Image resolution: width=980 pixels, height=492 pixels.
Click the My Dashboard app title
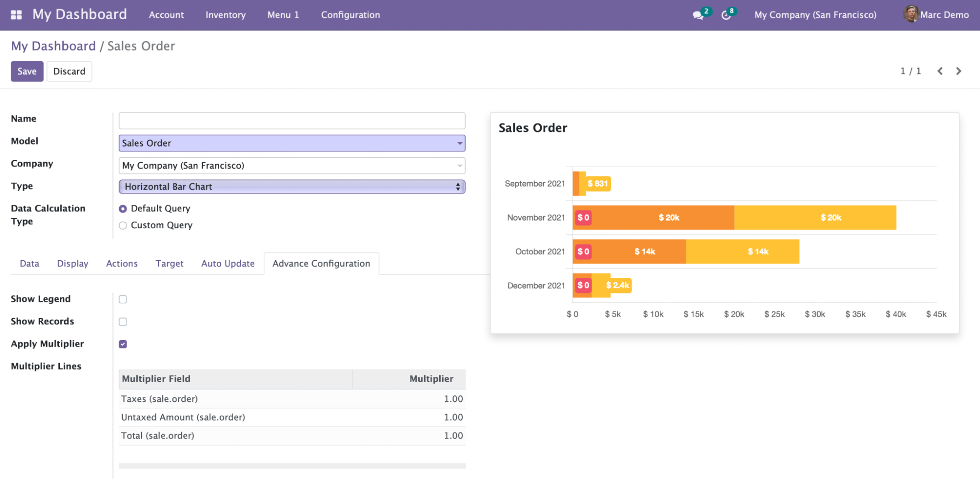(x=79, y=14)
